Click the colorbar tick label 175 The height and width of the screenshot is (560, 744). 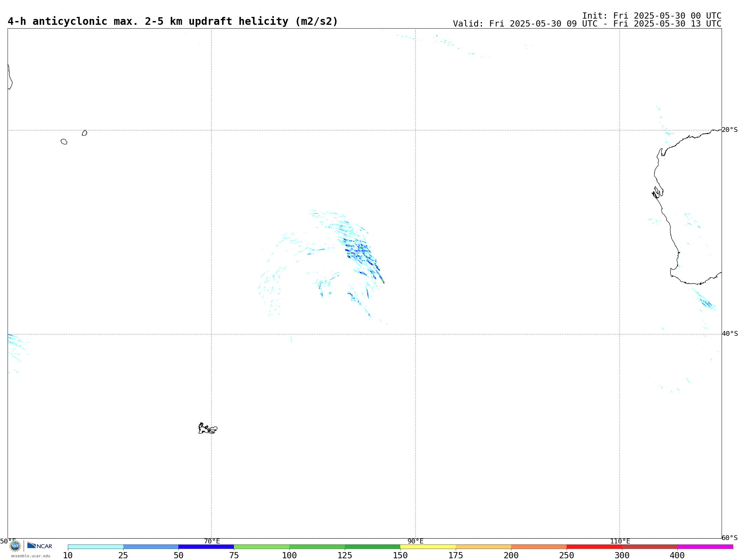(456, 555)
